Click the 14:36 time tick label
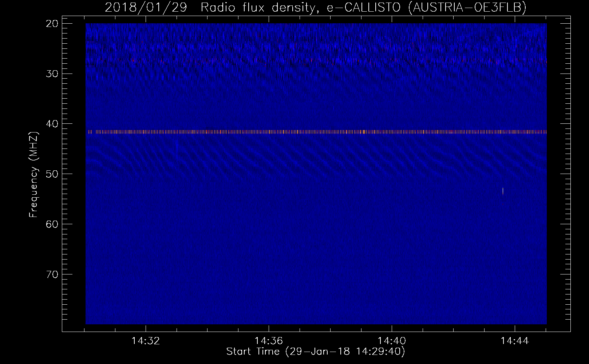 click(269, 341)
